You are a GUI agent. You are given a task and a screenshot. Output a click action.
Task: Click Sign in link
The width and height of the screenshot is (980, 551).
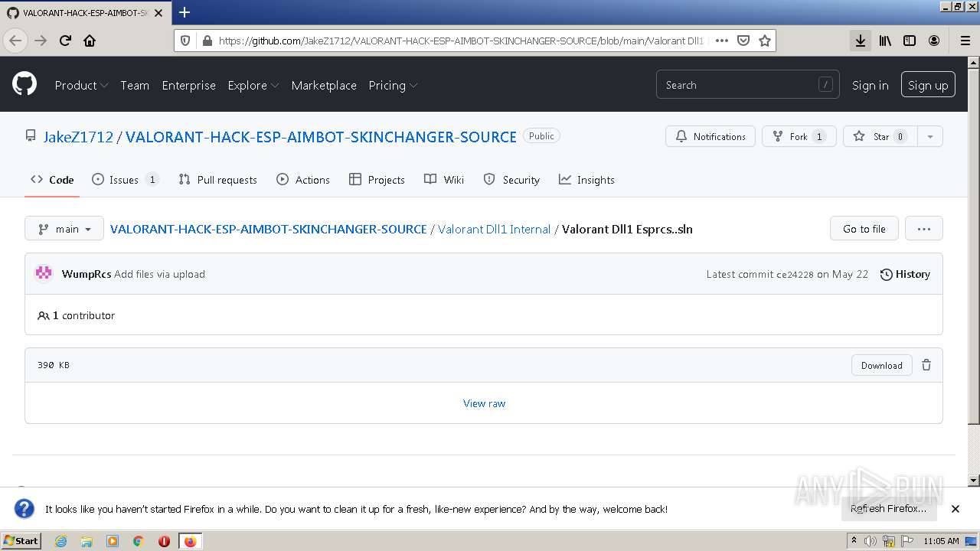(x=871, y=85)
